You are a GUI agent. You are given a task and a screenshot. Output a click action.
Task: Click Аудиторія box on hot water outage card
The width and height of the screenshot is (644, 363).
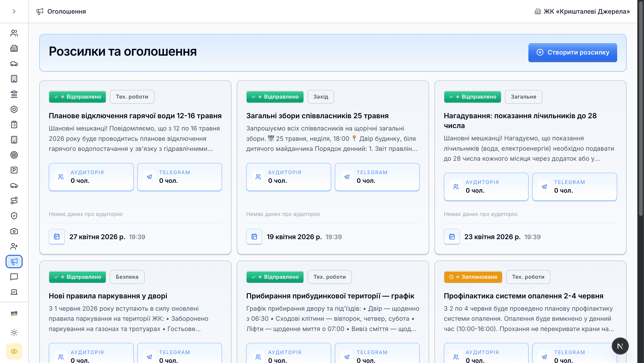pyautogui.click(x=91, y=177)
